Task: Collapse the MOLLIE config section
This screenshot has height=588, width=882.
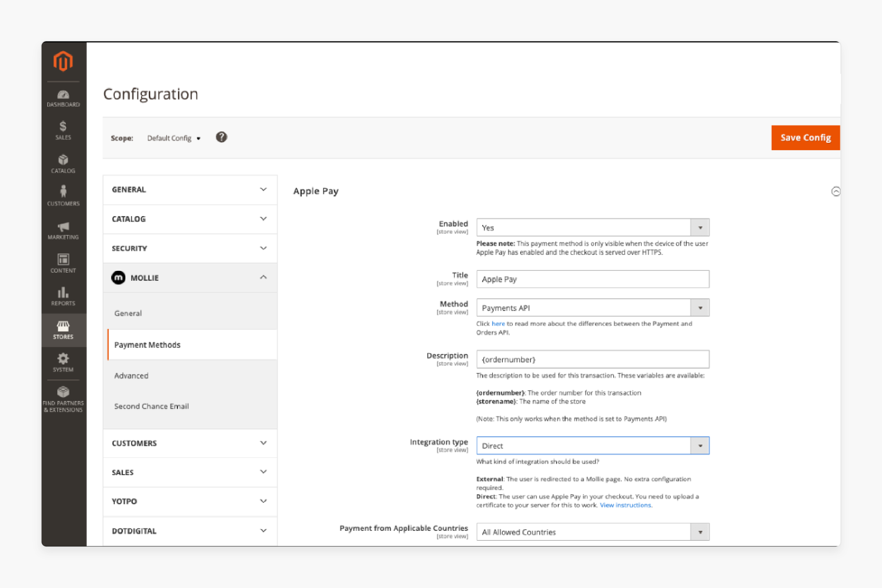Action: click(190, 278)
